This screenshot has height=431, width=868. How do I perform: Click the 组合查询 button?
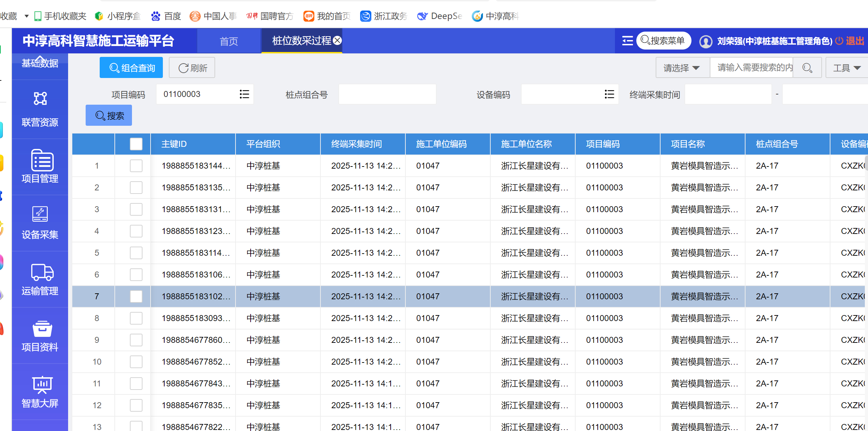point(131,68)
